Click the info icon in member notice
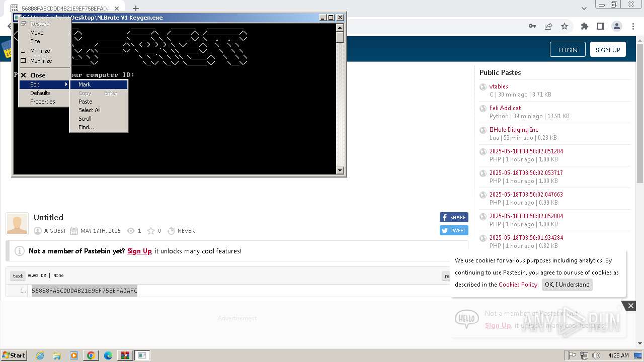Screen dimensions: 644x362 pos(20,251)
